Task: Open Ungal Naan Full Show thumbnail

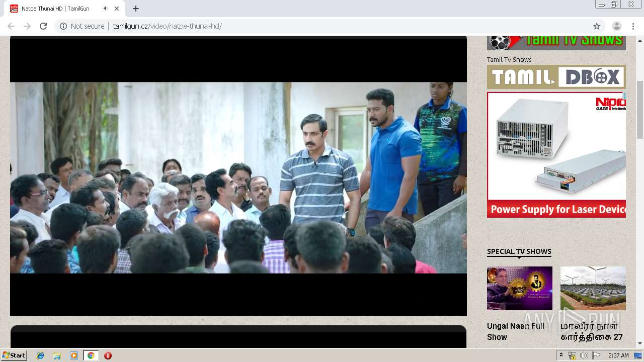Action: [x=520, y=288]
